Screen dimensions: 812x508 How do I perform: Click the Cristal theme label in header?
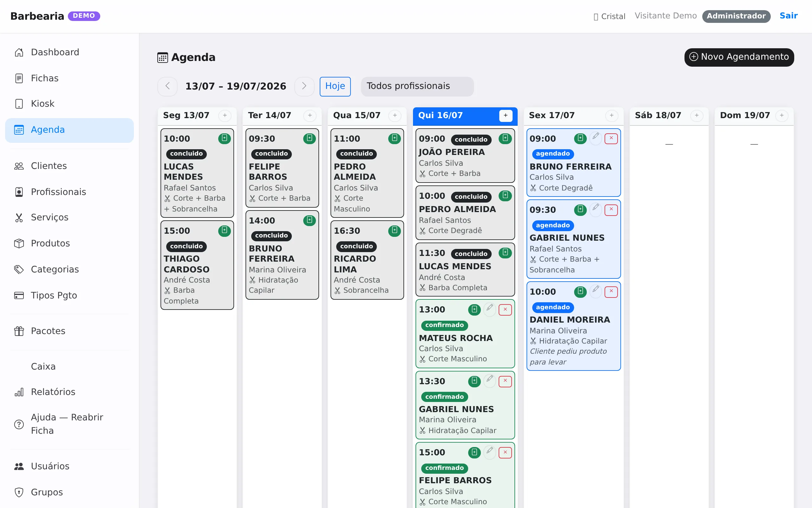coord(609,16)
